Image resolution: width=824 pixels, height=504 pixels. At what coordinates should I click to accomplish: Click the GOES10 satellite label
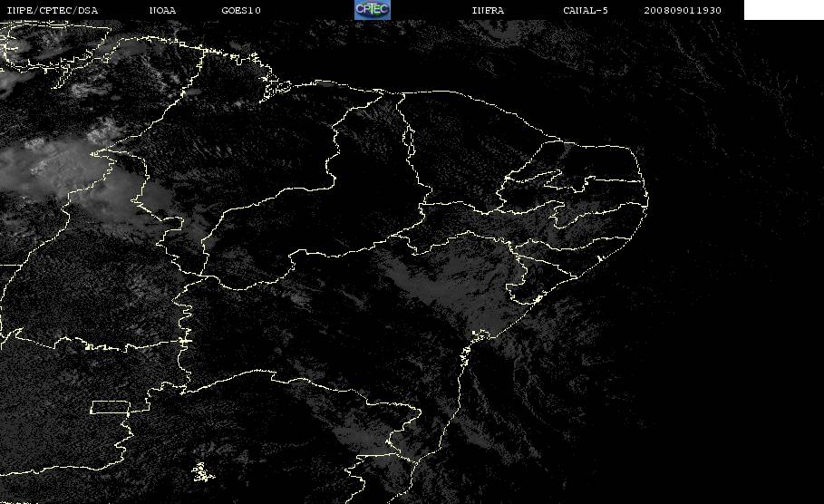(241, 11)
